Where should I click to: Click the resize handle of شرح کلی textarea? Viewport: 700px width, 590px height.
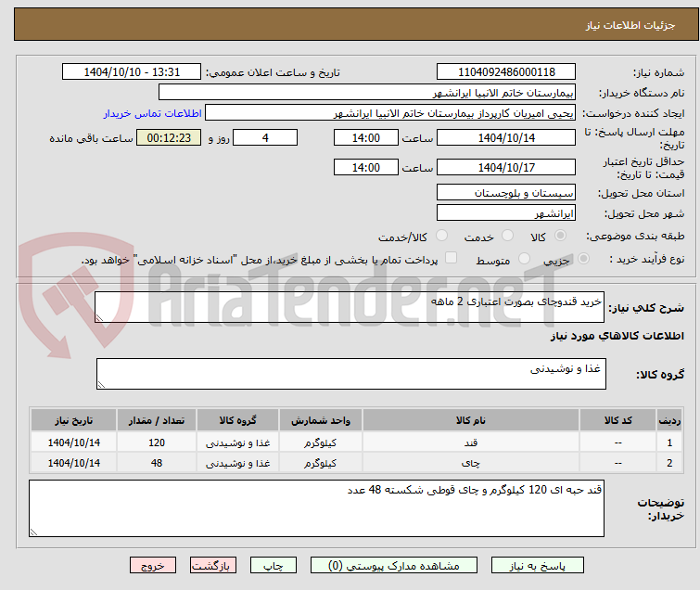(99, 317)
